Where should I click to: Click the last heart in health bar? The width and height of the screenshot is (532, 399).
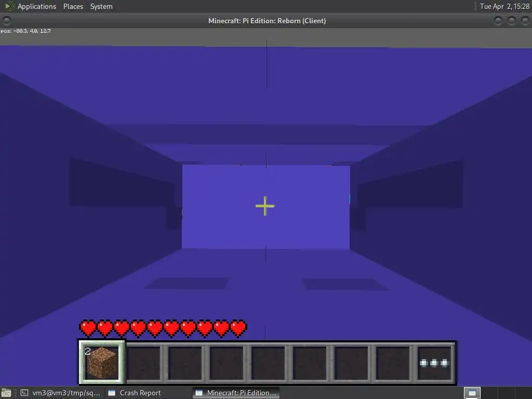238,328
